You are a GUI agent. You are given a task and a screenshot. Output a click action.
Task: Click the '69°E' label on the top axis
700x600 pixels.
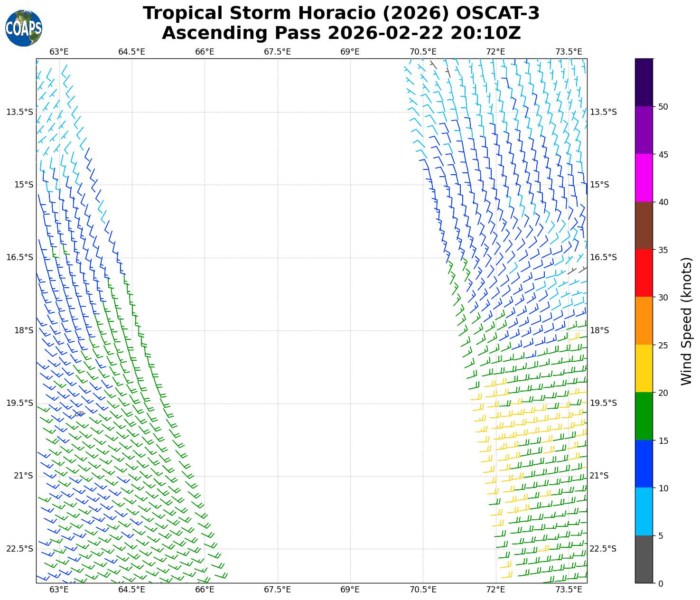[x=350, y=52]
